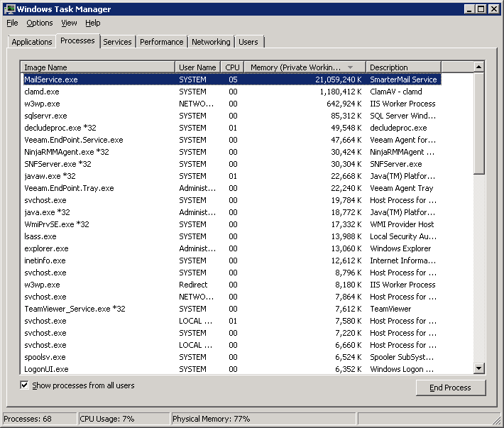
Task: Open the Networking tab
Action: tap(211, 42)
